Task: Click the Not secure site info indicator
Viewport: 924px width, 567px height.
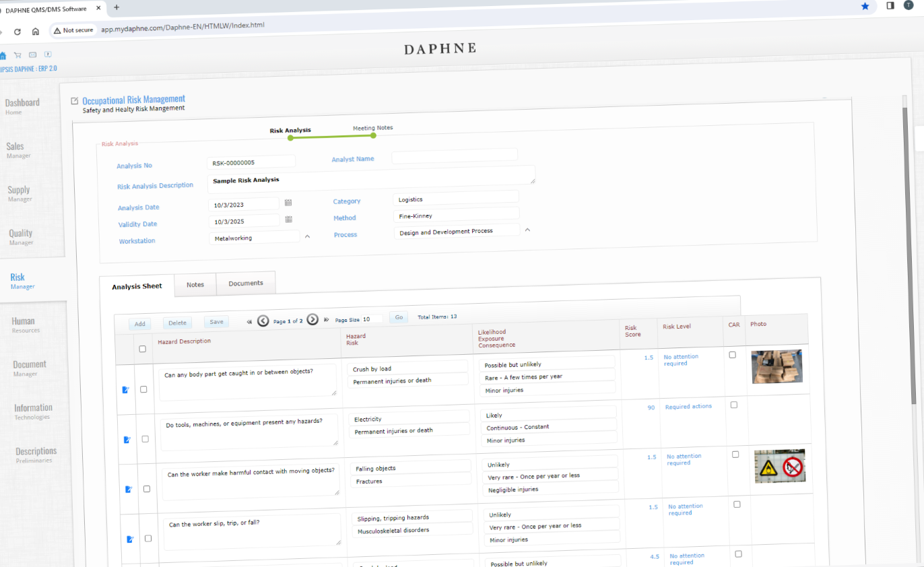Action: (73, 30)
